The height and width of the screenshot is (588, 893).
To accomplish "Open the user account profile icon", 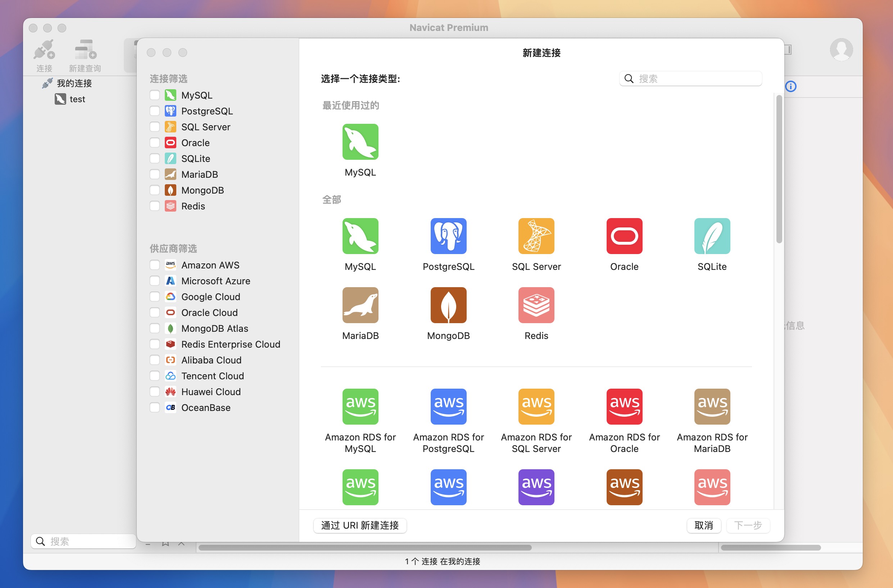I will click(x=841, y=49).
